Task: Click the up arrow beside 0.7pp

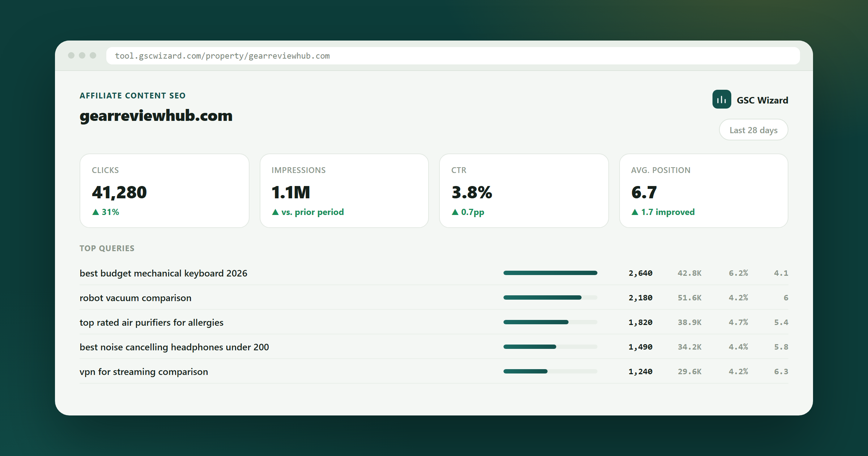Action: tap(455, 212)
